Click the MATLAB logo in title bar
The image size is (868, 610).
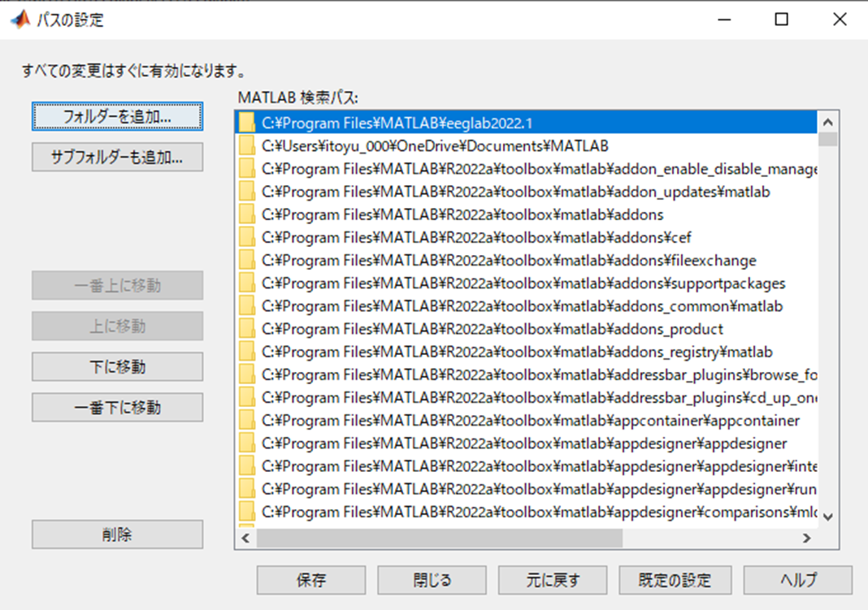pyautogui.click(x=20, y=19)
